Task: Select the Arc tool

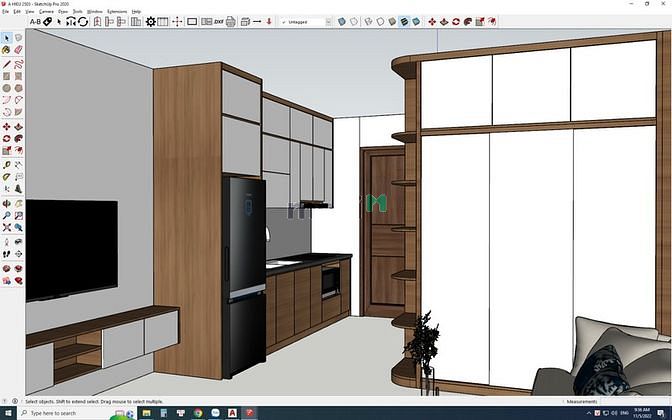Action: point(6,100)
